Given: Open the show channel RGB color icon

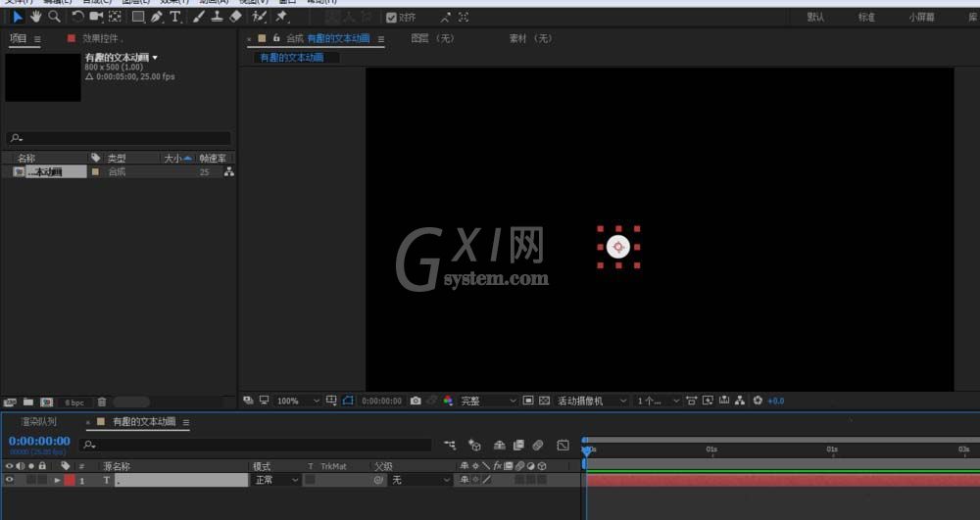Looking at the screenshot, I should [x=448, y=401].
